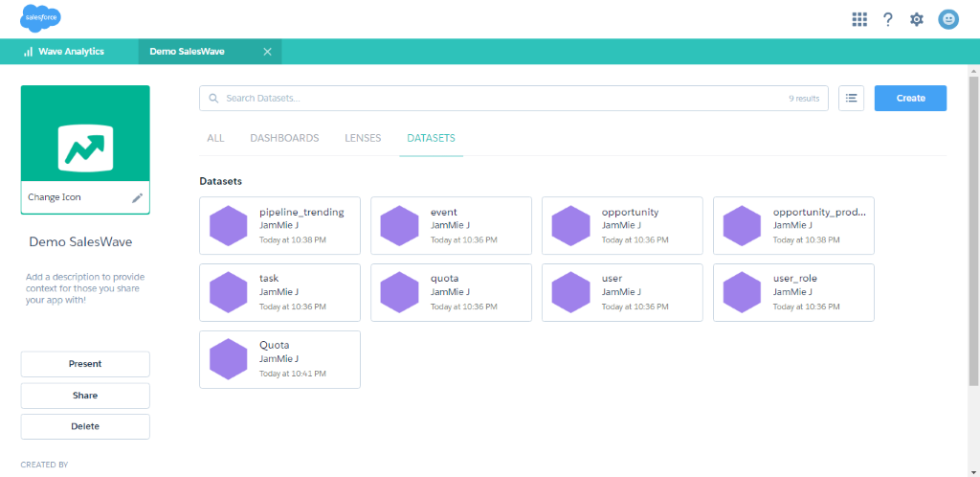Switch to the ALL tab
Image resolution: width=980 pixels, height=477 pixels.
pos(215,138)
